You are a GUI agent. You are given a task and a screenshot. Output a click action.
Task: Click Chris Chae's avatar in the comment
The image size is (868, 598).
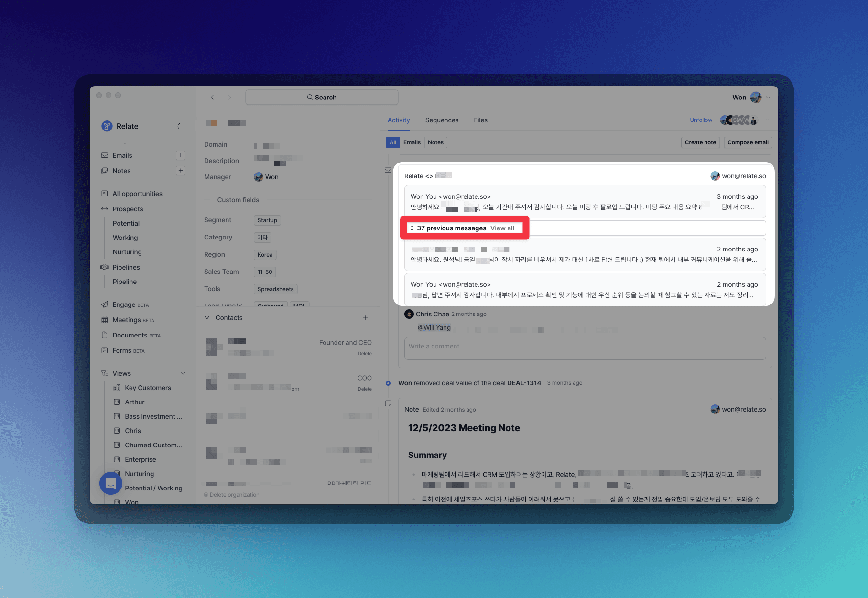click(x=409, y=314)
